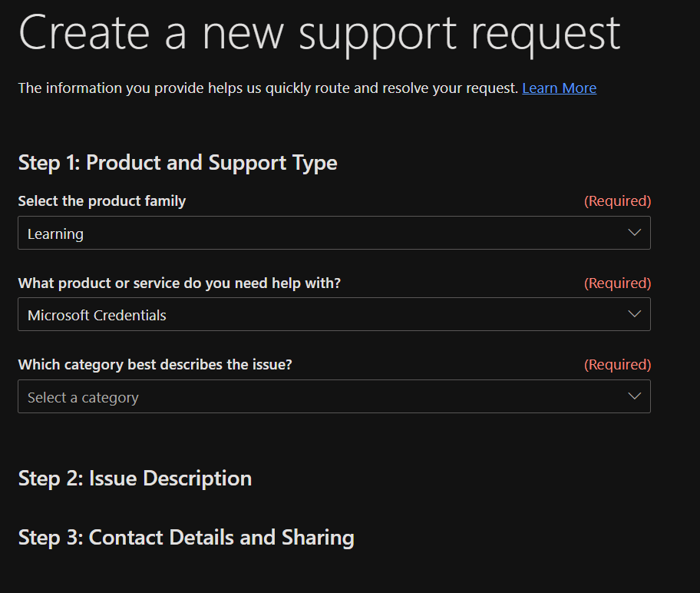The height and width of the screenshot is (593, 700).
Task: Click the chevron on the Learning dropdown
Action: [634, 233]
